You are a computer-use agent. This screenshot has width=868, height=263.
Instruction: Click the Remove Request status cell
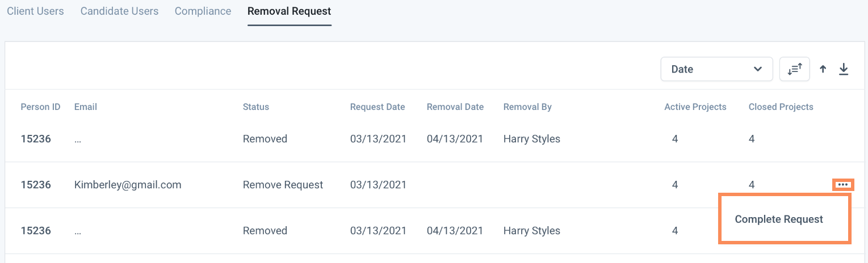click(283, 185)
